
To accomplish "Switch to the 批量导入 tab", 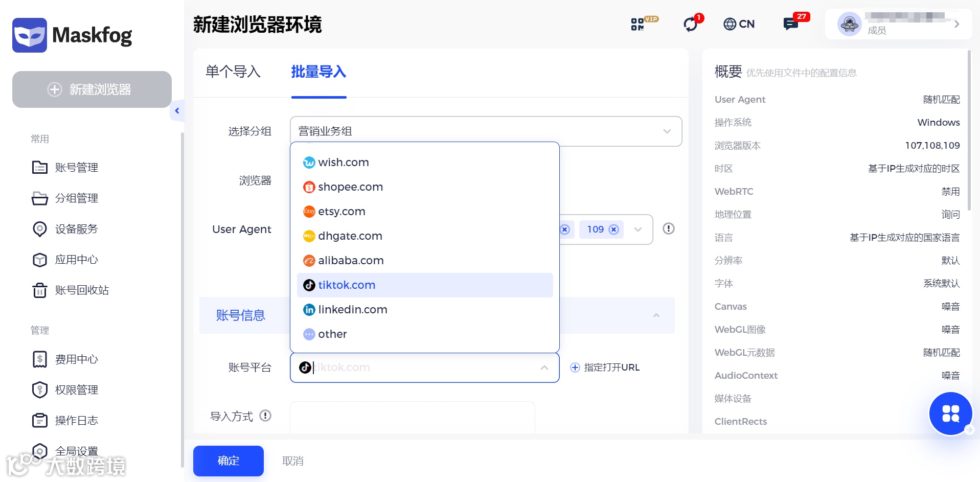I will (318, 73).
